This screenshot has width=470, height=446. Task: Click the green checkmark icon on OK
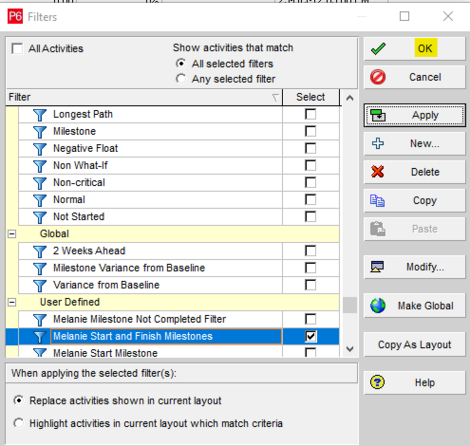point(378,49)
